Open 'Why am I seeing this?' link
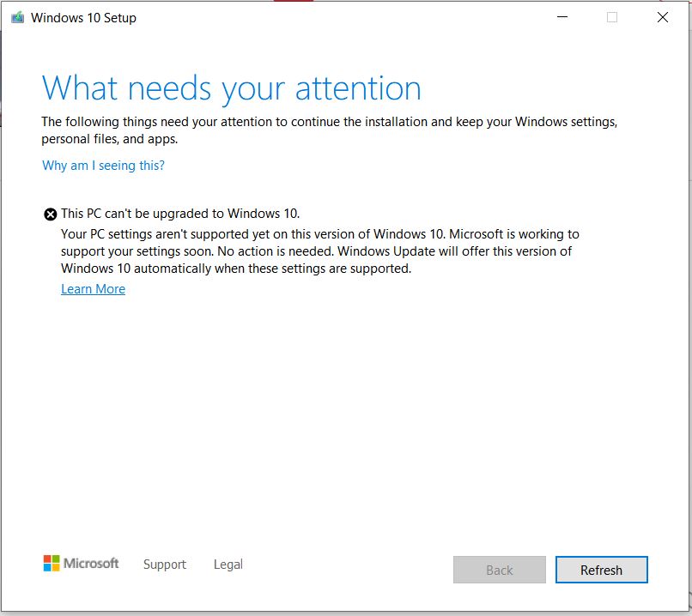692x616 pixels. point(103,166)
